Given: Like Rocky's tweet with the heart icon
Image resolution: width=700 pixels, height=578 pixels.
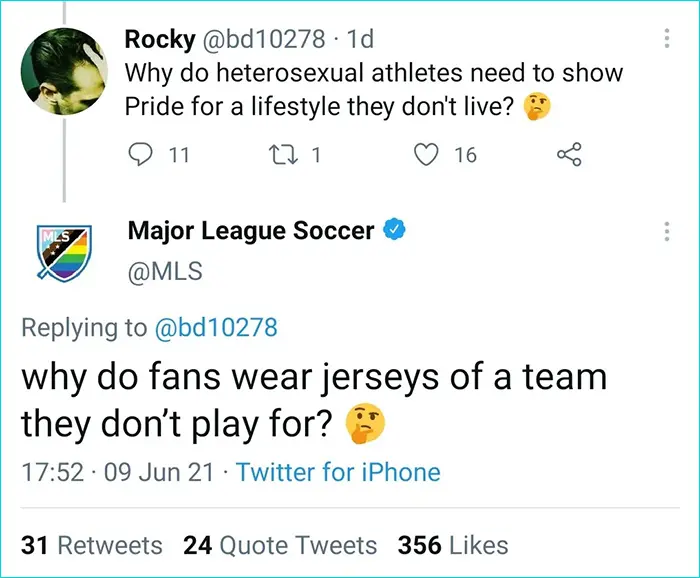Looking at the screenshot, I should [x=427, y=154].
